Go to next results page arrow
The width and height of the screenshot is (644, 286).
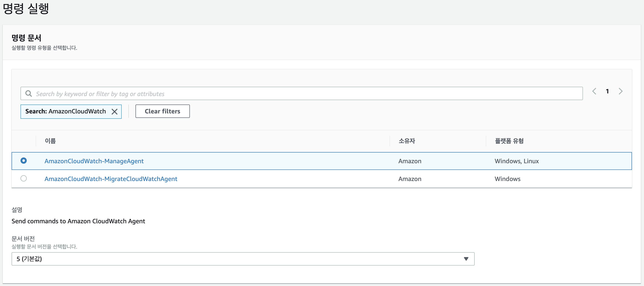tap(621, 91)
